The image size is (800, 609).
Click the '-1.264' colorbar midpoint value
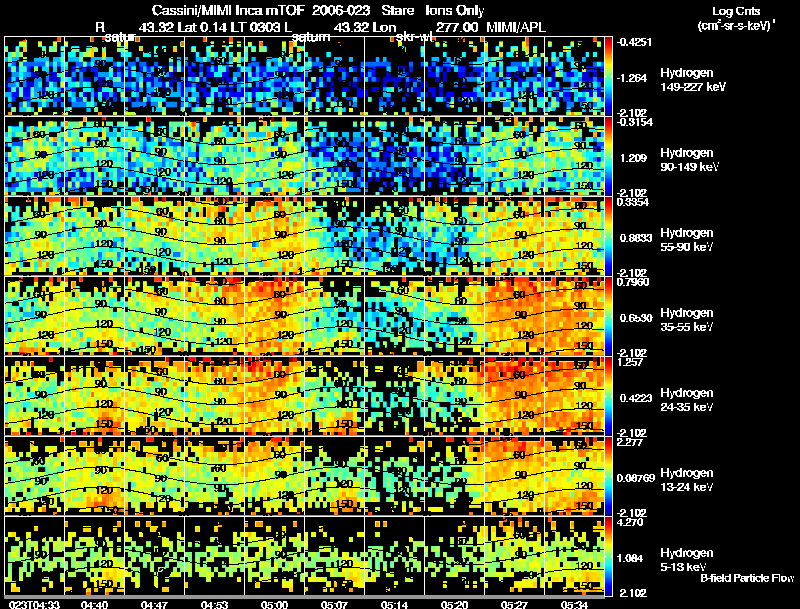click(x=632, y=78)
